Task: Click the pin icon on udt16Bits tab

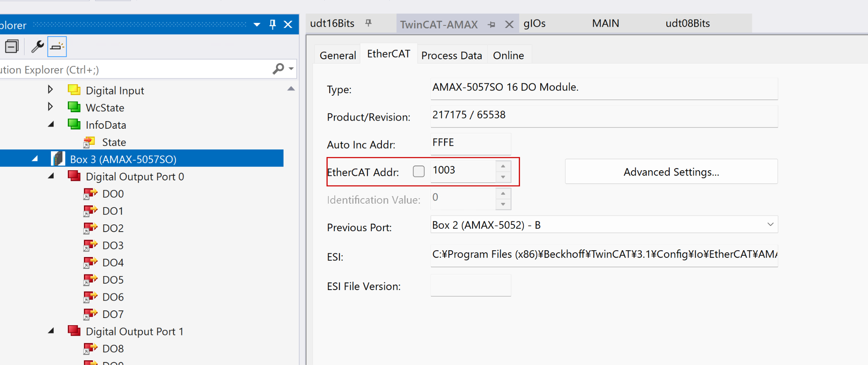Action: point(368,23)
